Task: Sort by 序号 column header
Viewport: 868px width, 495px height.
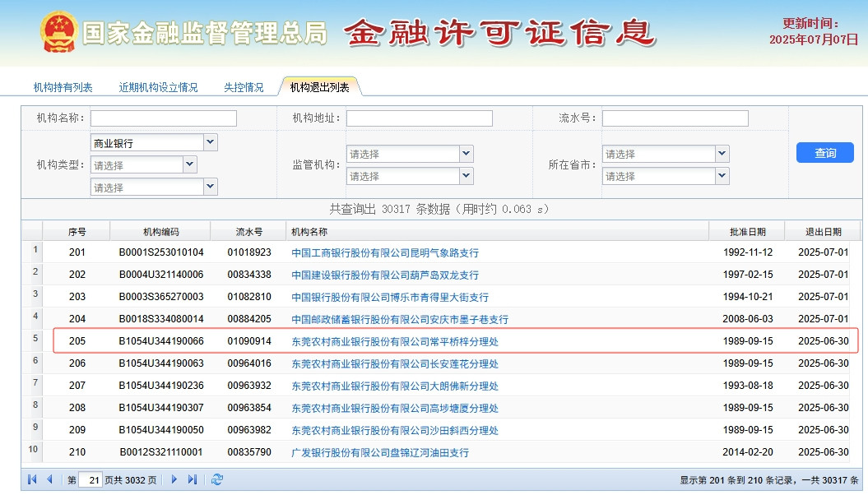Action: coord(77,232)
